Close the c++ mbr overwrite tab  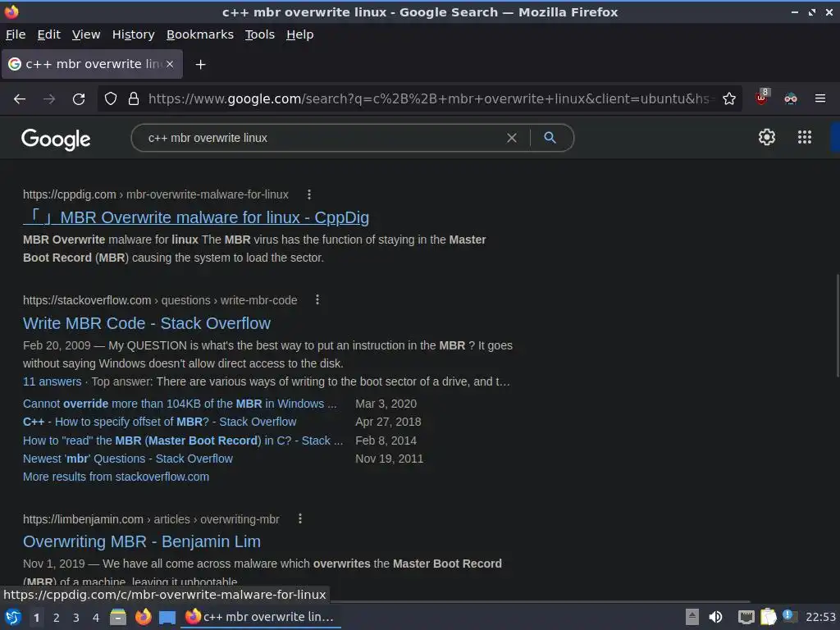click(x=170, y=64)
